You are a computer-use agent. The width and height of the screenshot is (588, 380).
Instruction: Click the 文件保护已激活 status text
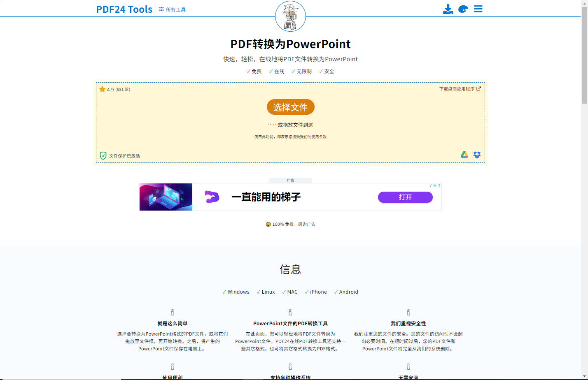(124, 156)
